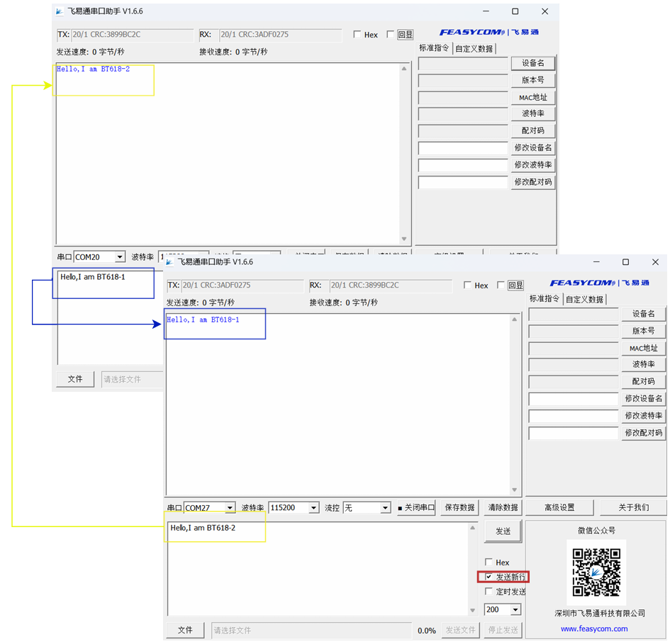Open the www.feasycom.com link
The width and height of the screenshot is (670, 644).
click(593, 628)
